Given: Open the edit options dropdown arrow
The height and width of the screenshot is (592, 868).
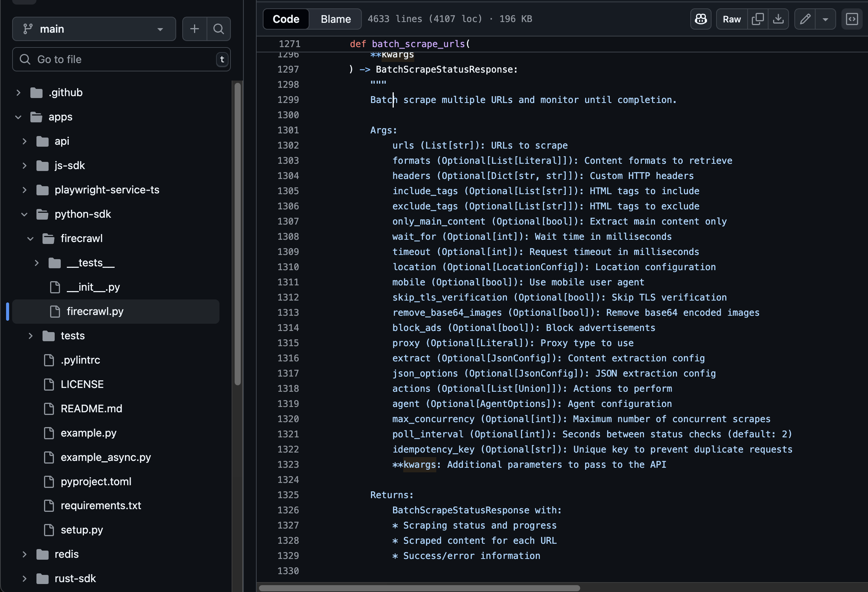Looking at the screenshot, I should pyautogui.click(x=825, y=19).
